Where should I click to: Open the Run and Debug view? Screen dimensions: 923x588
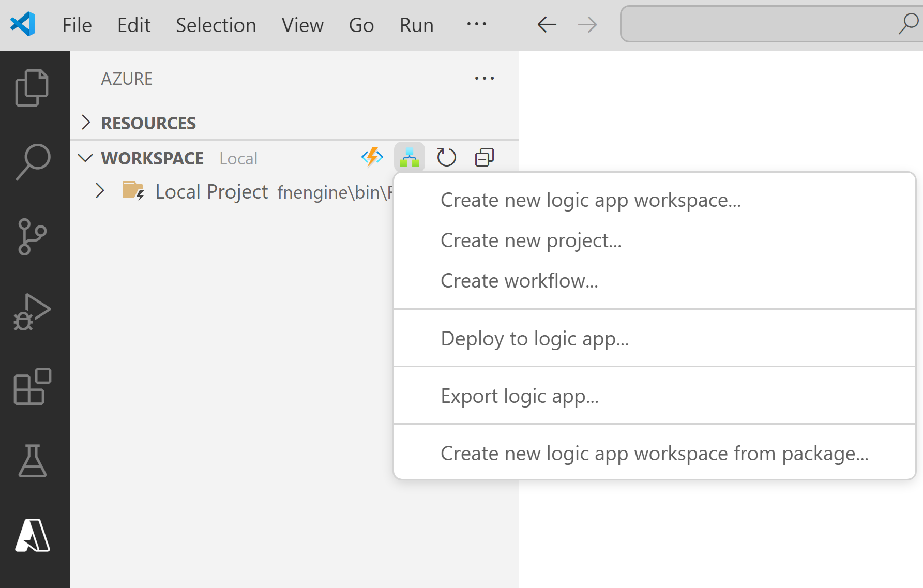tap(33, 311)
